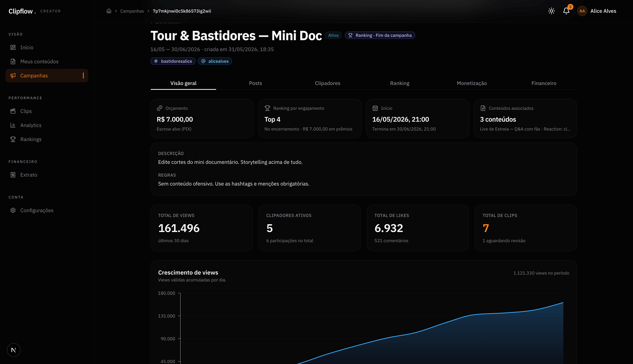Click the Extrato receipt icon

coord(13,175)
